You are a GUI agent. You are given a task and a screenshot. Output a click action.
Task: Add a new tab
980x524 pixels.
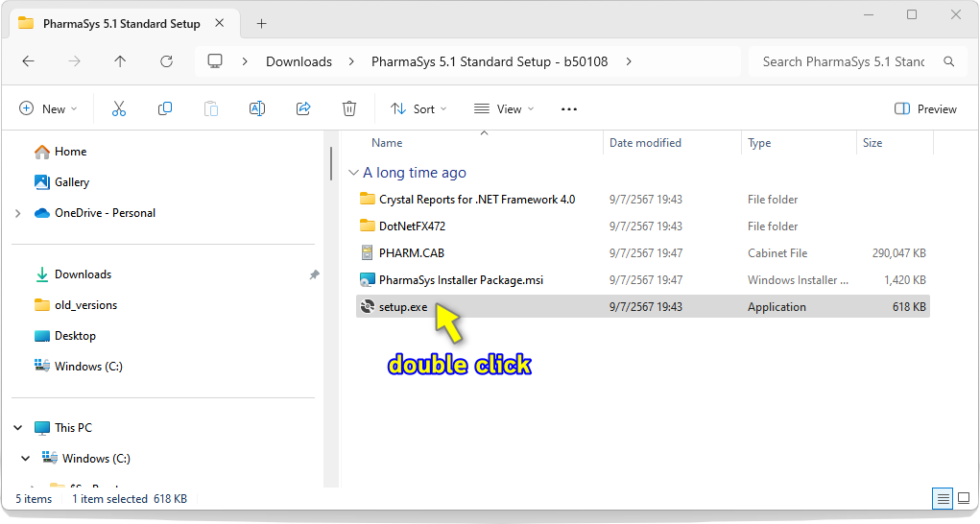tap(261, 24)
